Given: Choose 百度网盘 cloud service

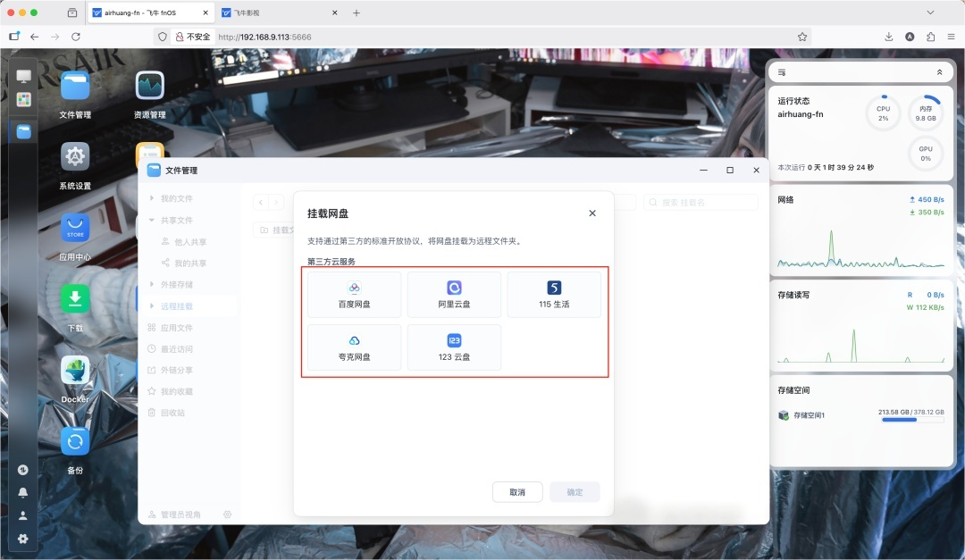Looking at the screenshot, I should [355, 295].
